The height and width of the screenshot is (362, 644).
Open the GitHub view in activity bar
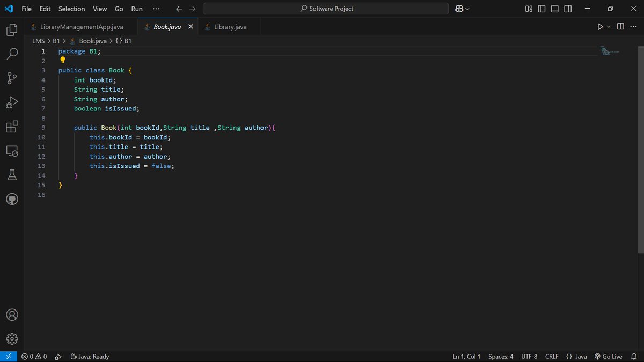point(12,199)
